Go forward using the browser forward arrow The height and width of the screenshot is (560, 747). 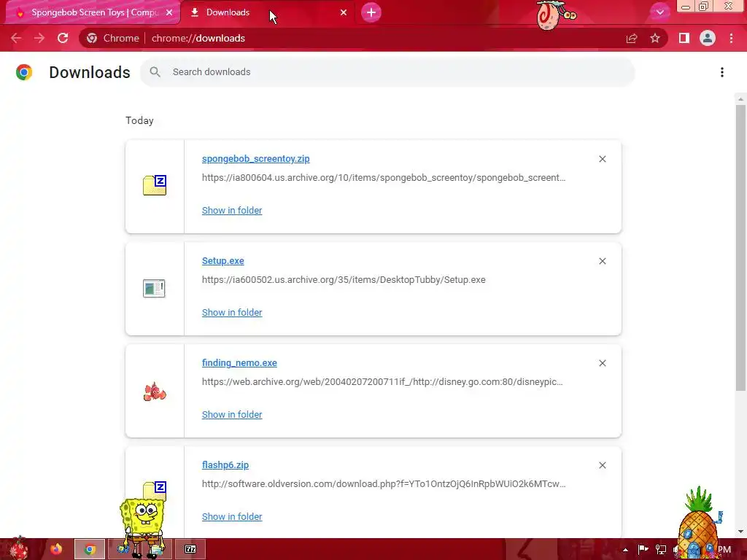pos(39,38)
